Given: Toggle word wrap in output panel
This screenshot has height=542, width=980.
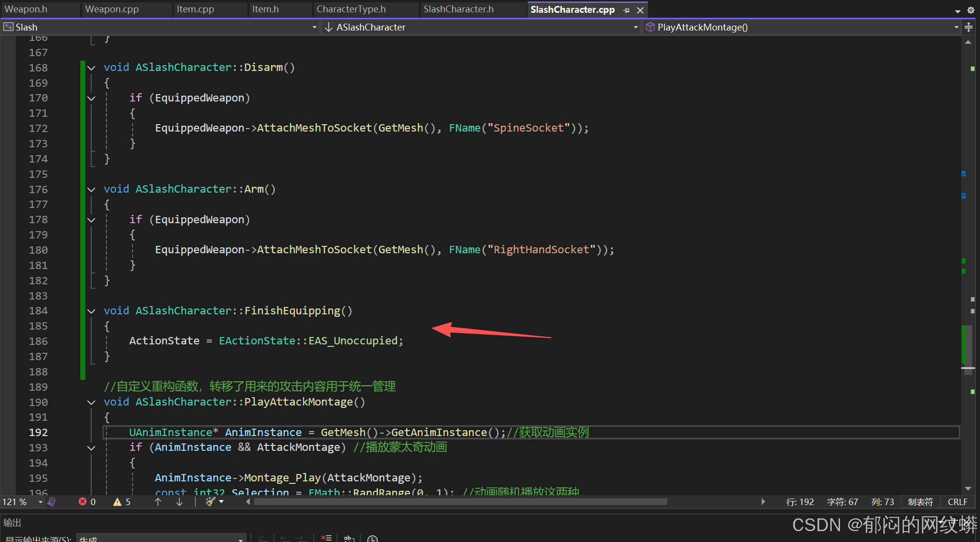Looking at the screenshot, I should pyautogui.click(x=349, y=538).
